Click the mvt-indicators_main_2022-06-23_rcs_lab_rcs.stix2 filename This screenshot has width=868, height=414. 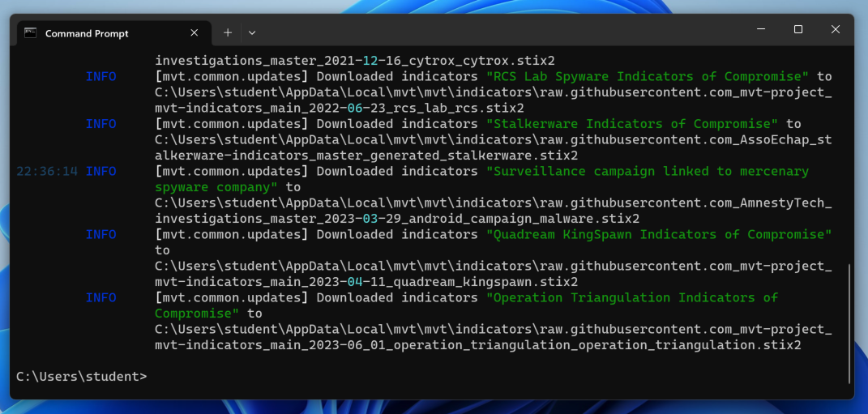pyautogui.click(x=340, y=108)
